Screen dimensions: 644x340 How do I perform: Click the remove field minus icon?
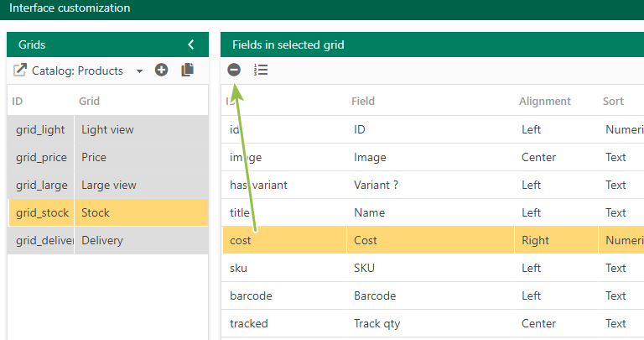pyautogui.click(x=234, y=70)
